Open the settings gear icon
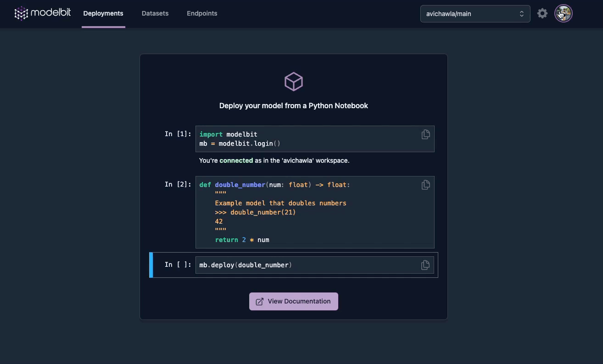Screen dimensions: 603x364 (542, 13)
